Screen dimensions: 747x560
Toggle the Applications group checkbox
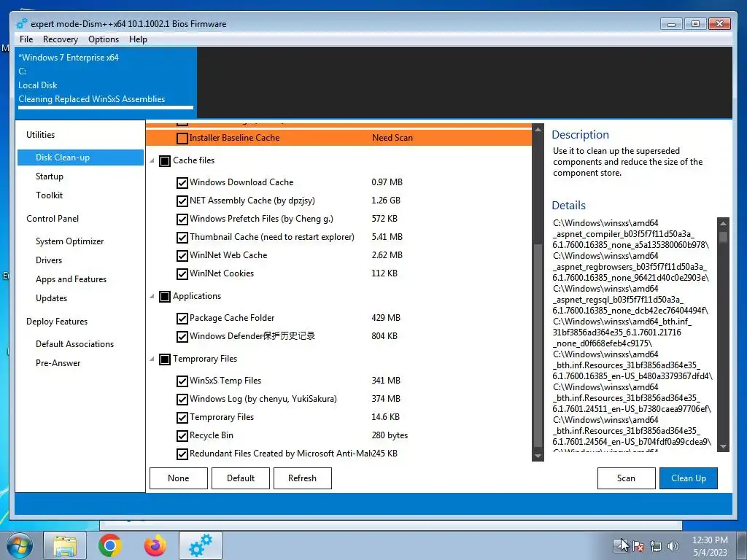[x=165, y=297]
